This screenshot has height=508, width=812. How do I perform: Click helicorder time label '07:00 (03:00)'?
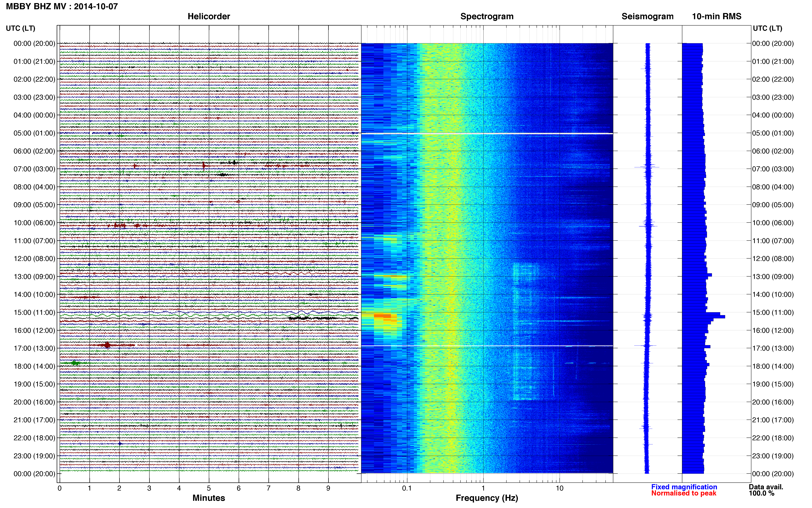(34, 169)
